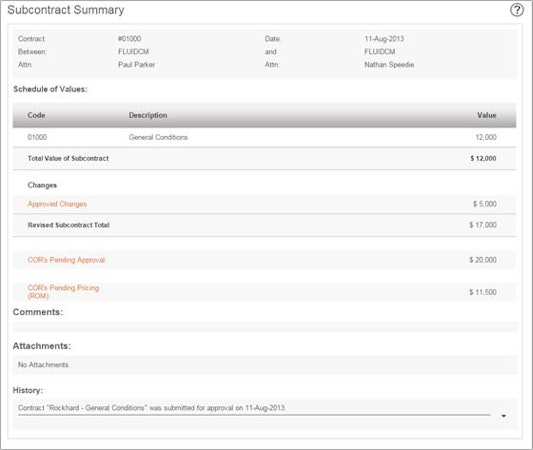Click Total Value of Subcontract label

point(68,158)
